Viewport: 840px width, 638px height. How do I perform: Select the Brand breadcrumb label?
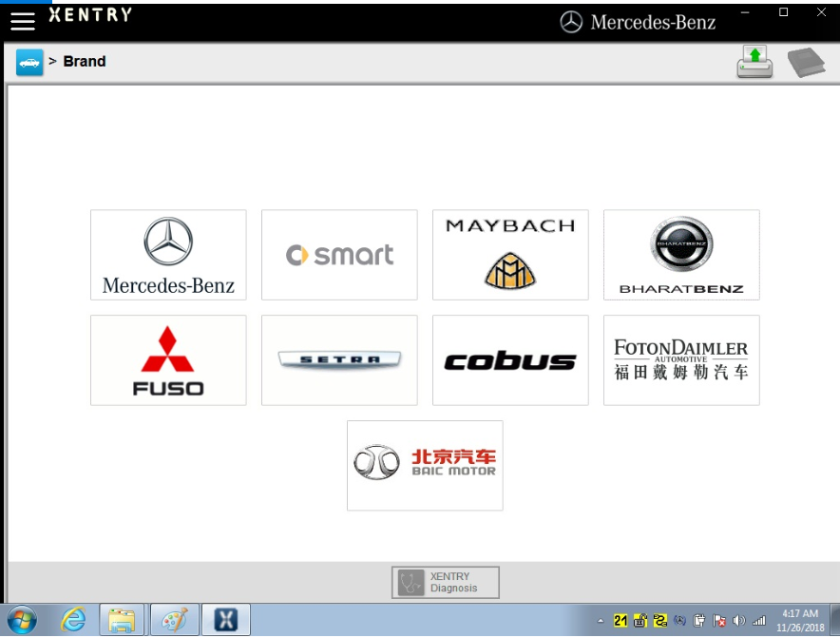click(85, 62)
